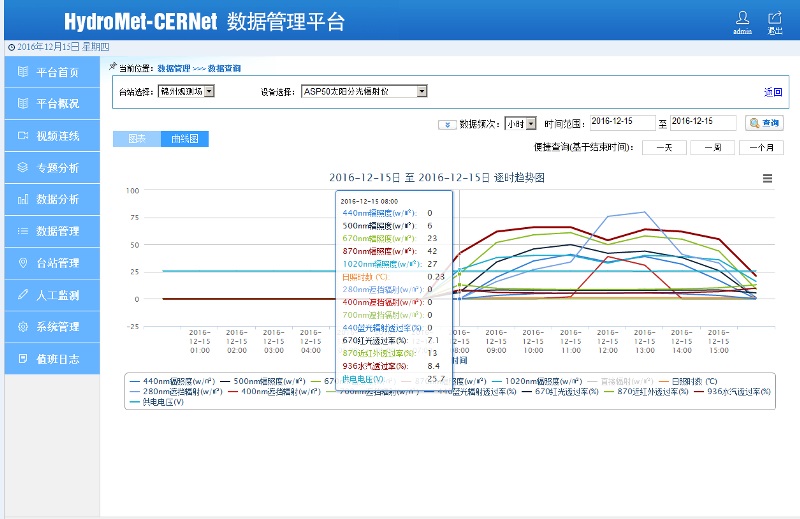Screen dimensions: 800x519
Task: Open the chart hamburger menu icon
Action: (767, 178)
